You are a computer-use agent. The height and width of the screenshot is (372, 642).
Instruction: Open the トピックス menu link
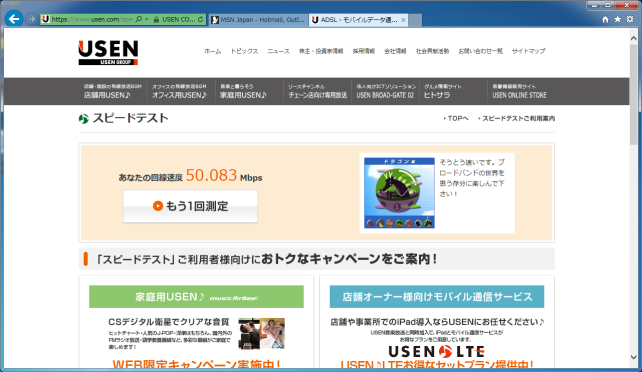pos(244,51)
